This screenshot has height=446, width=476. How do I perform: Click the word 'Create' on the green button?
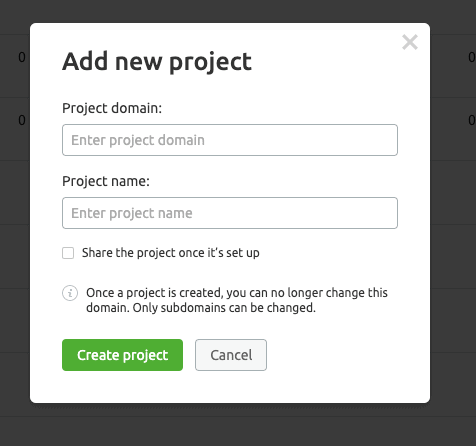98,355
